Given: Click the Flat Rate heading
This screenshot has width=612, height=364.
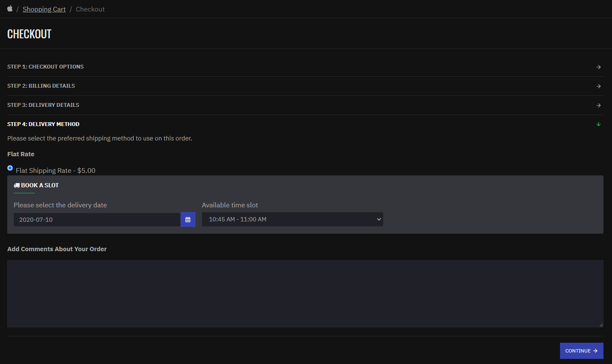Looking at the screenshot, I should click(21, 154).
